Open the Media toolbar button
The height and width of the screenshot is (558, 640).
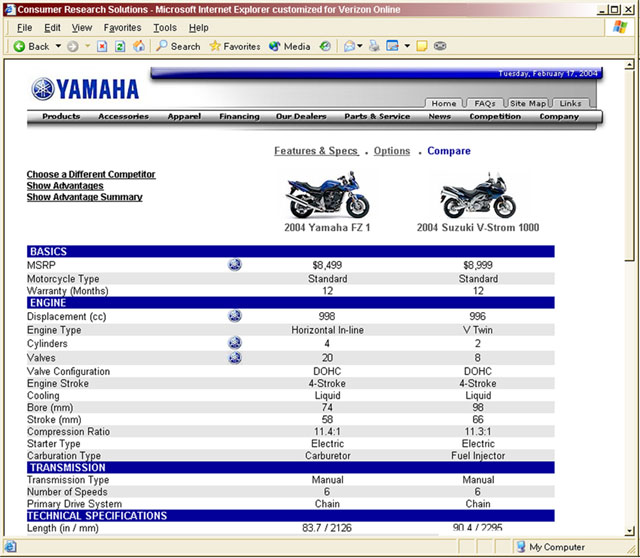click(x=289, y=46)
